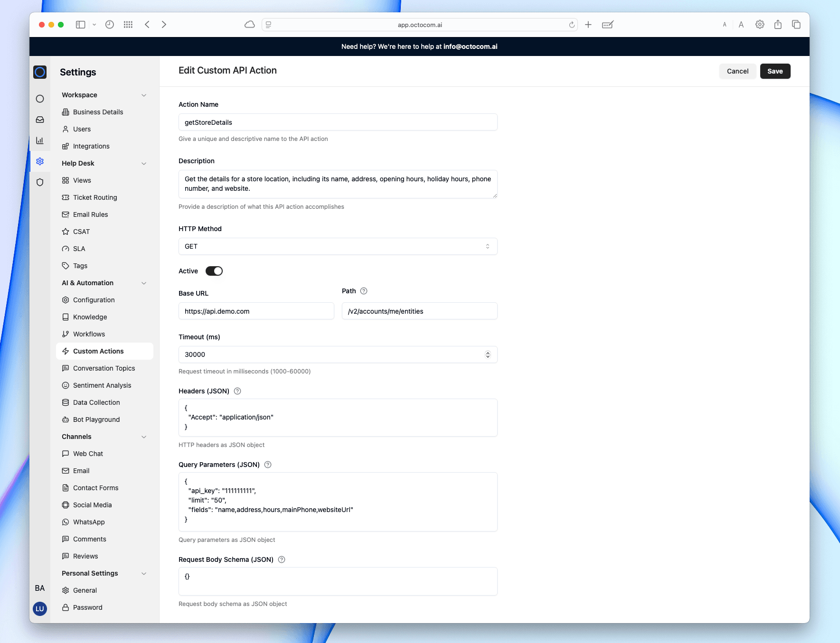
Task: Open Workflows in settings sidebar
Action: 89,334
